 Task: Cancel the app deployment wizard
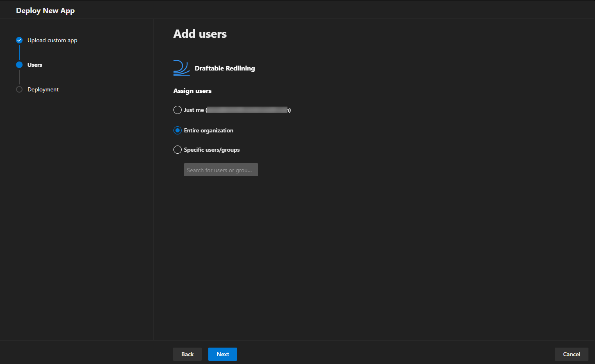point(572,354)
